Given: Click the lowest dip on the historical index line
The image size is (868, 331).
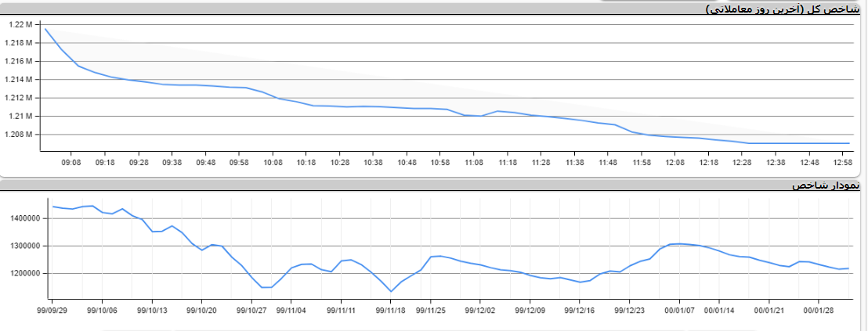Looking at the screenshot, I should tap(391, 291).
